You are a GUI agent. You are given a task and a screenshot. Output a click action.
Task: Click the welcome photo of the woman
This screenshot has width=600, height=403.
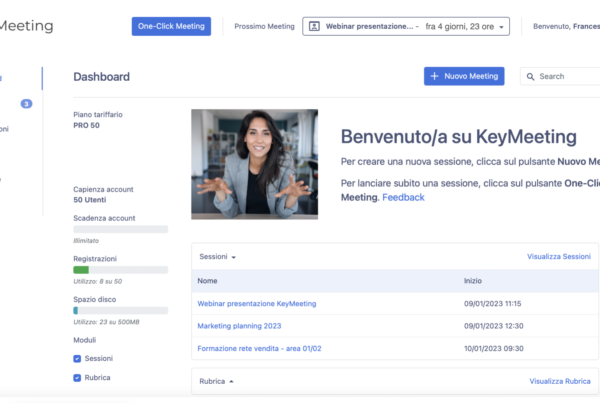point(254,164)
